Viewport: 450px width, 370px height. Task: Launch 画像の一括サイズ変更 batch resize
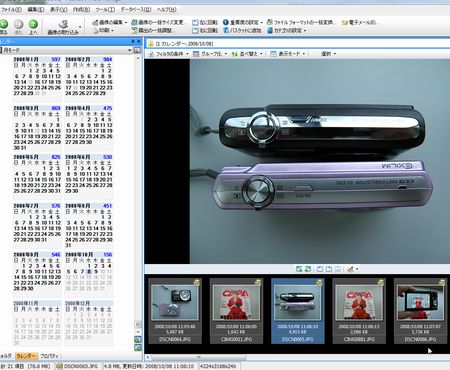tap(159, 22)
